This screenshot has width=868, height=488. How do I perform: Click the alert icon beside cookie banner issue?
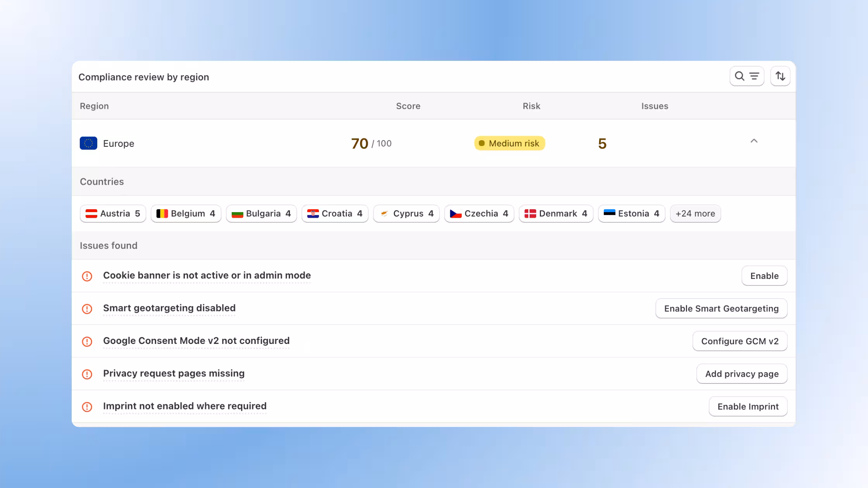coord(87,276)
